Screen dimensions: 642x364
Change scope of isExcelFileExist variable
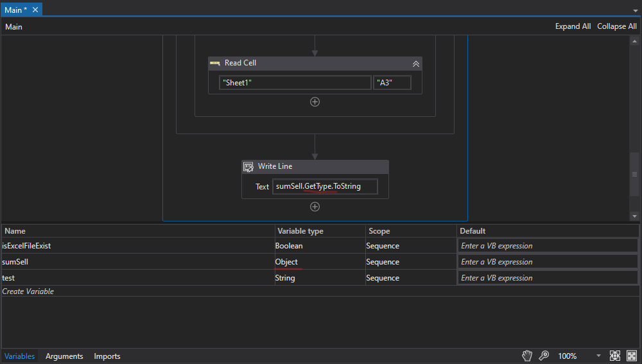coord(411,246)
